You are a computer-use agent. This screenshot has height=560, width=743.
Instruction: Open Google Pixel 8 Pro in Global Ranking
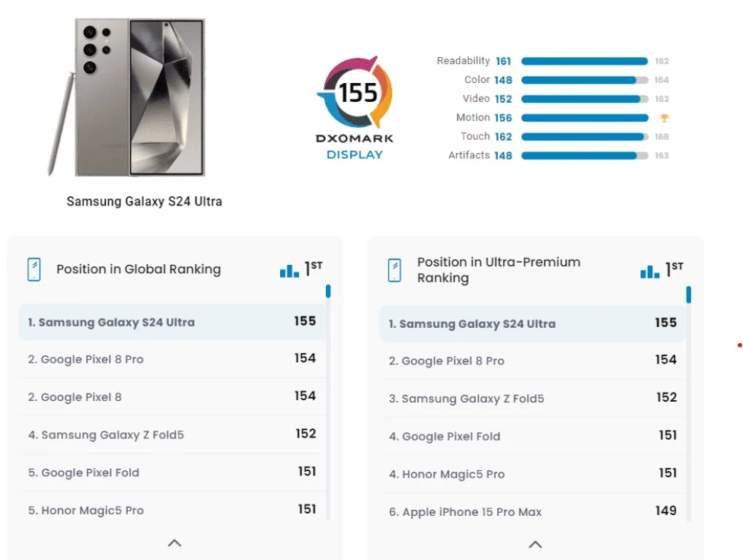coord(86,359)
